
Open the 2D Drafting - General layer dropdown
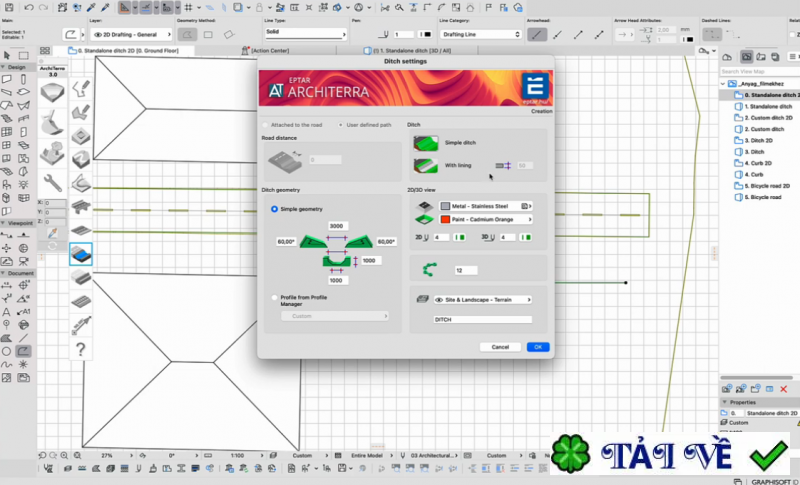pyautogui.click(x=132, y=35)
